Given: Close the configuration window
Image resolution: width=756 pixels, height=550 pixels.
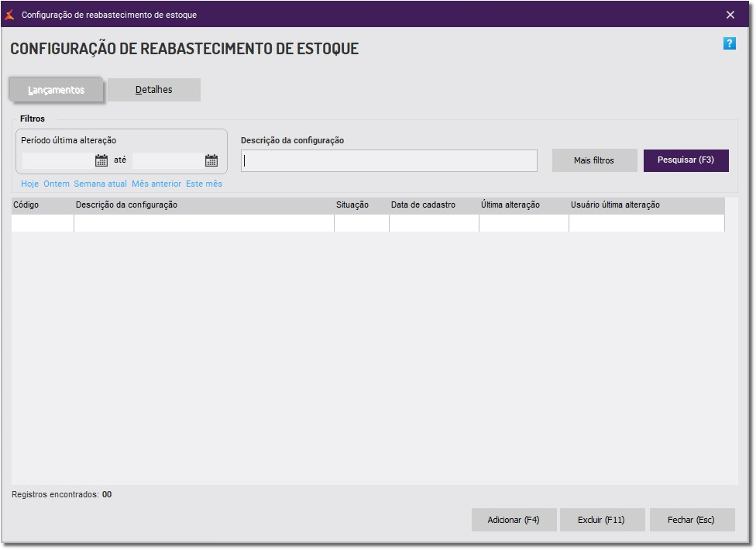Looking at the screenshot, I should pos(730,15).
